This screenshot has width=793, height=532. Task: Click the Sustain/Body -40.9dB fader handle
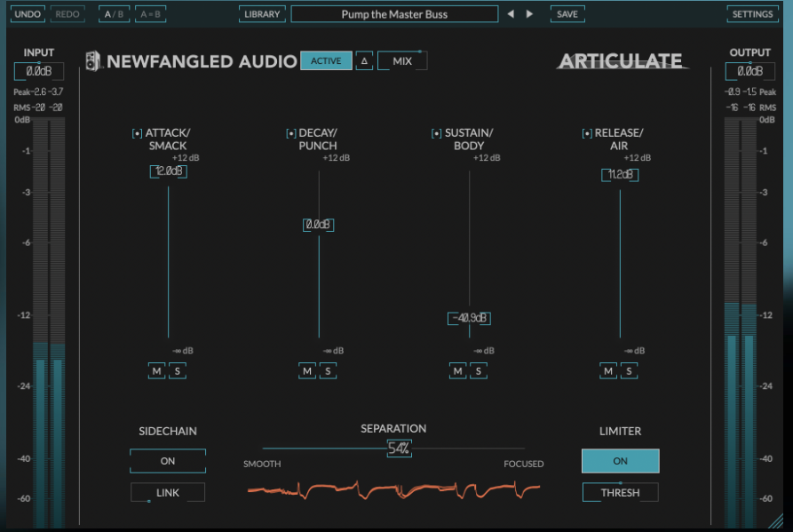pos(469,318)
